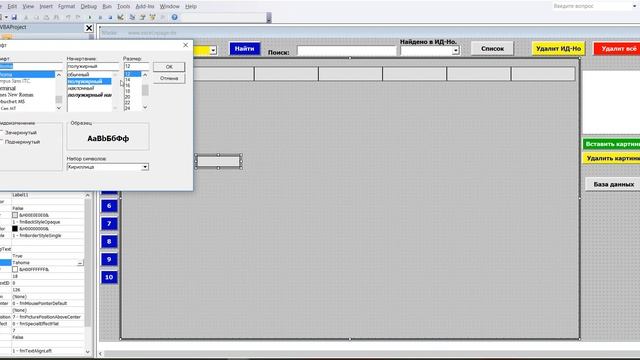Viewport: 640px width, 360px height.
Task: Open the yellow combo box dropdown arrow
Action: [213, 50]
